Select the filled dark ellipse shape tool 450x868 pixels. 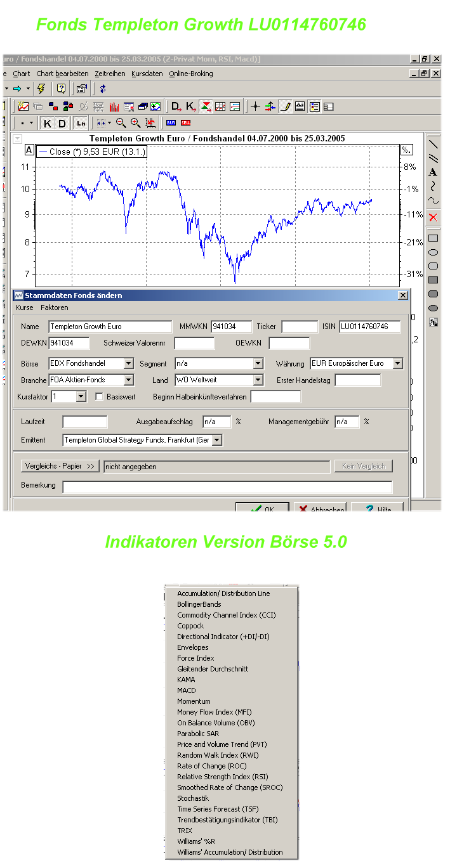pos(433,308)
